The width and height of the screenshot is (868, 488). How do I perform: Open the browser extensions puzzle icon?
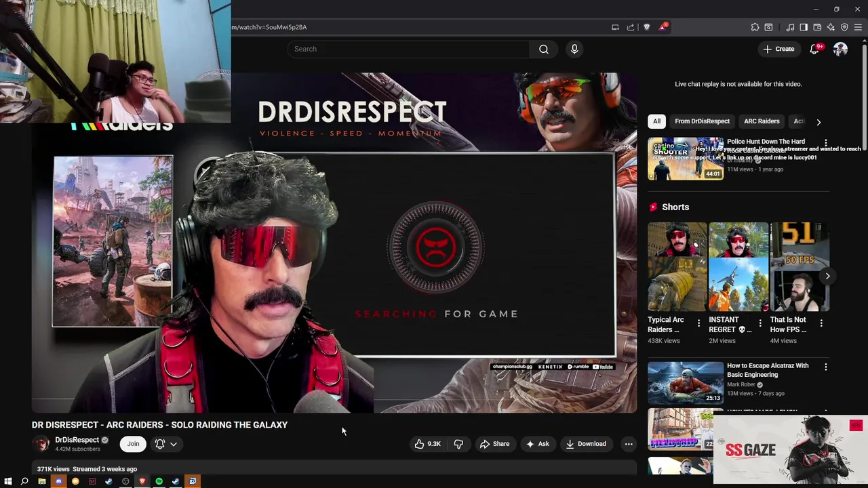(x=755, y=27)
